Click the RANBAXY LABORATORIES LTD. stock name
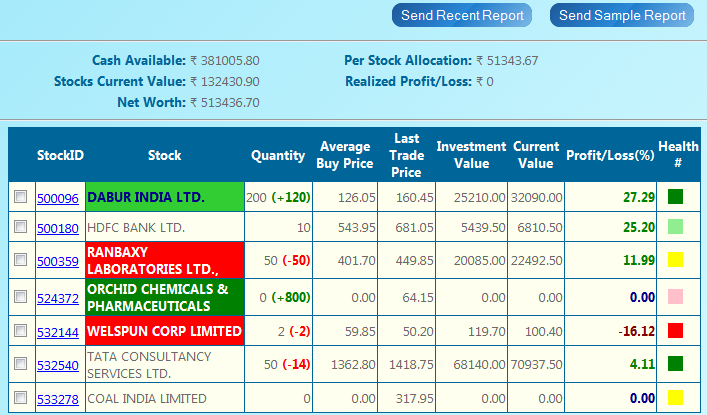Image resolution: width=707 pixels, height=415 pixels. pos(153,260)
